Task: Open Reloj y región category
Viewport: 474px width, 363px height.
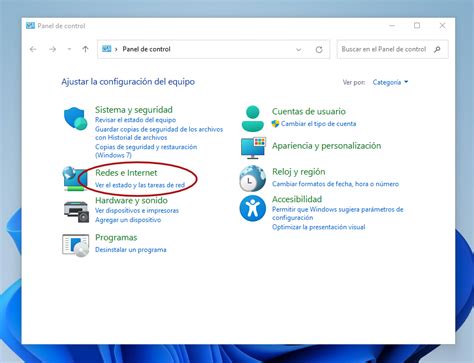Action: (x=298, y=172)
